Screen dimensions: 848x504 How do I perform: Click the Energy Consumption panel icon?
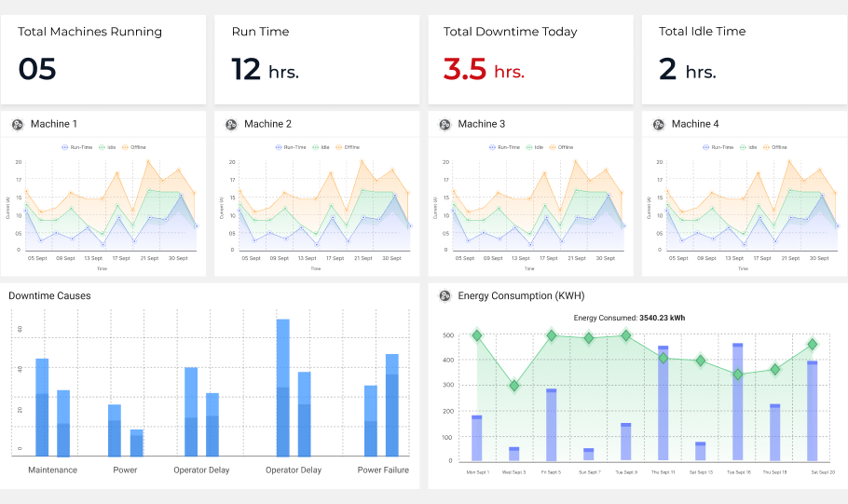[x=445, y=296]
